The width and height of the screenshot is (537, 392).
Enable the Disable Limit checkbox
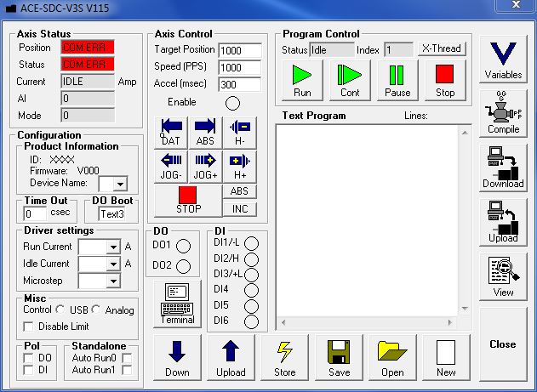click(x=28, y=327)
